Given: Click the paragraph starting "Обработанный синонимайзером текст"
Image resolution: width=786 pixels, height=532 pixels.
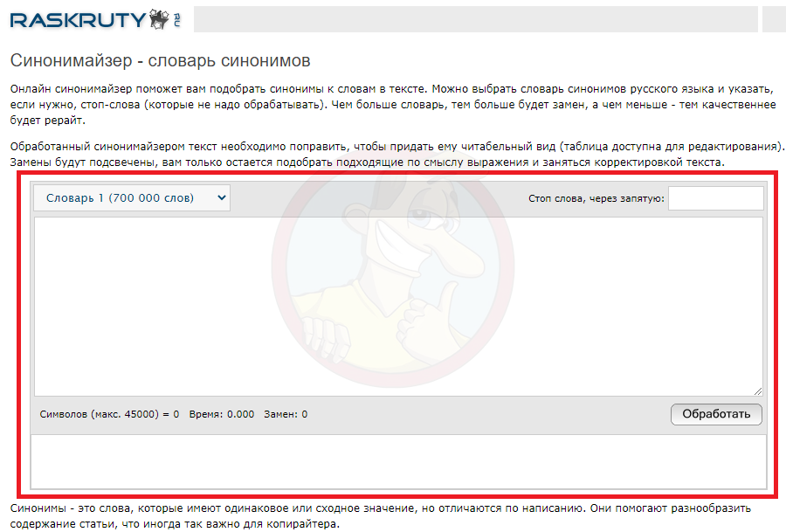Looking at the screenshot, I should tap(397, 155).
